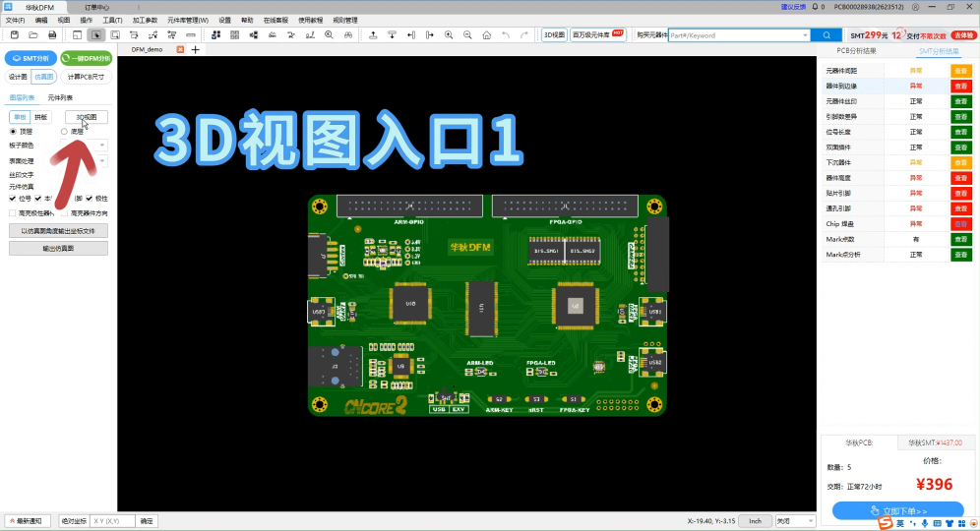
Task: Click the download/import arrow toolbar icon
Action: tap(392, 35)
